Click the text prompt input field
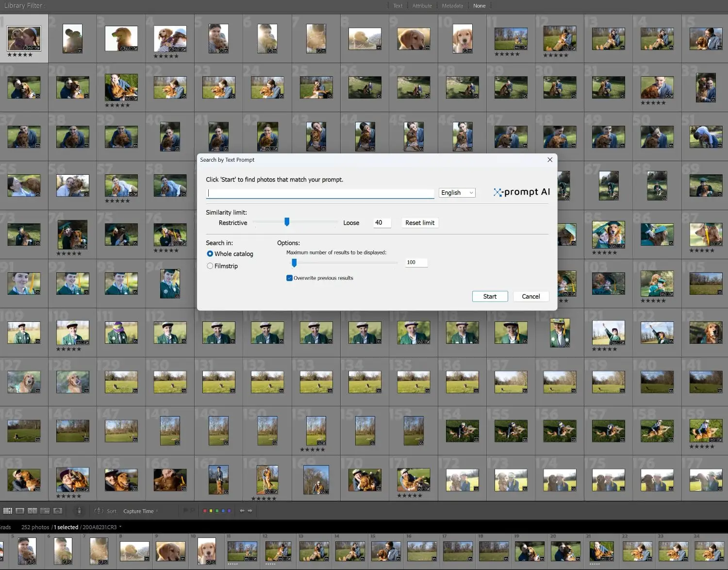This screenshot has width=728, height=570. coord(320,193)
